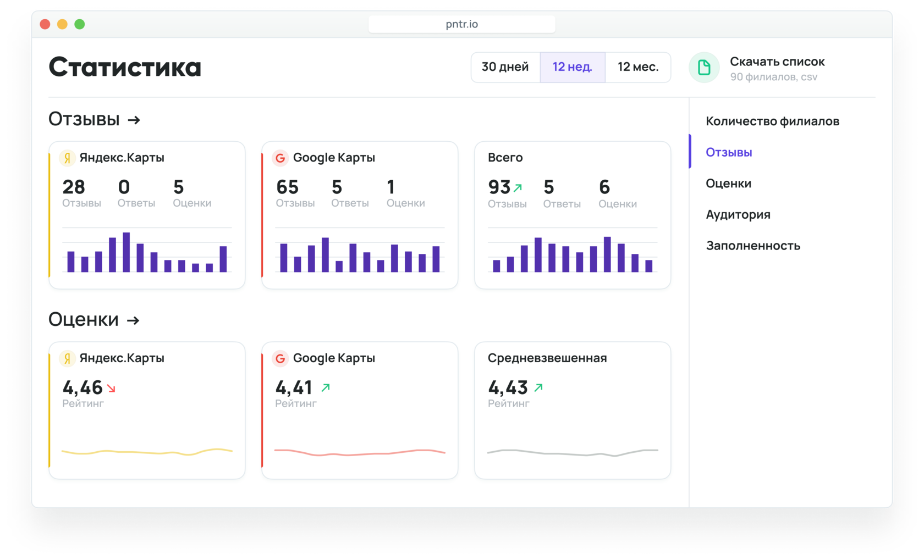Minimize the window with the yellow button
Image resolution: width=924 pixels, height=560 pixels.
(62, 24)
